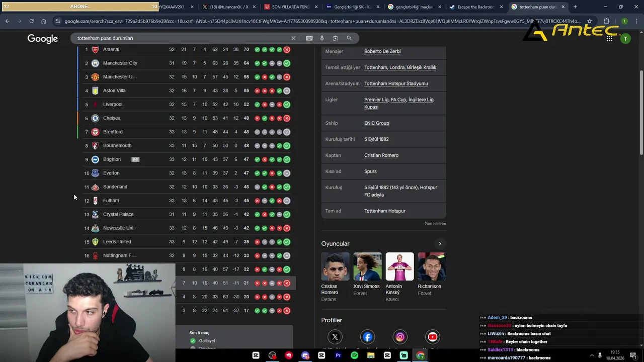Open the Tottenham Hotspur Stadyumu link
This screenshot has width=644, height=362.
396,83
